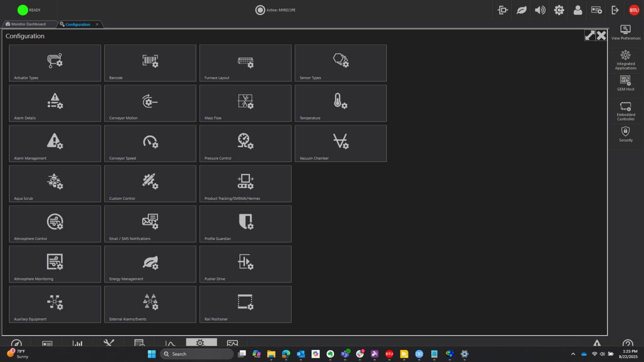Screen dimensions: 644x362
Task: Open Alarm Management configuration
Action: point(55,143)
